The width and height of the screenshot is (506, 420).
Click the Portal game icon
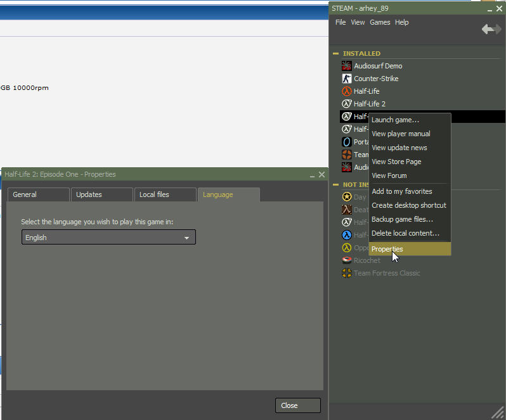pyautogui.click(x=347, y=142)
